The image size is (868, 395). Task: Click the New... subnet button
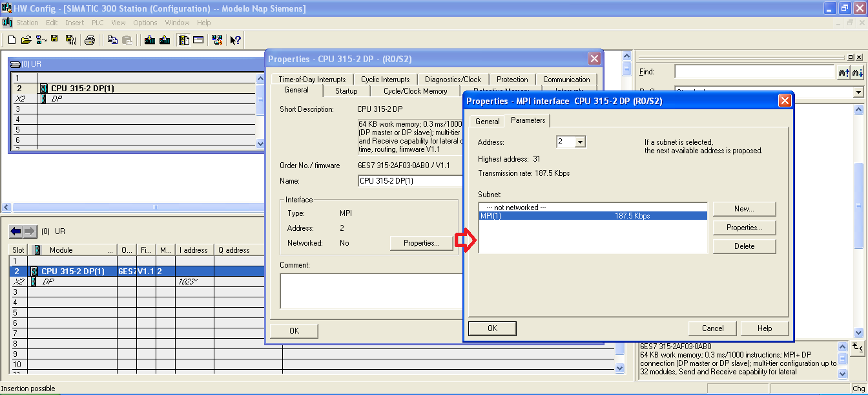[x=744, y=209]
